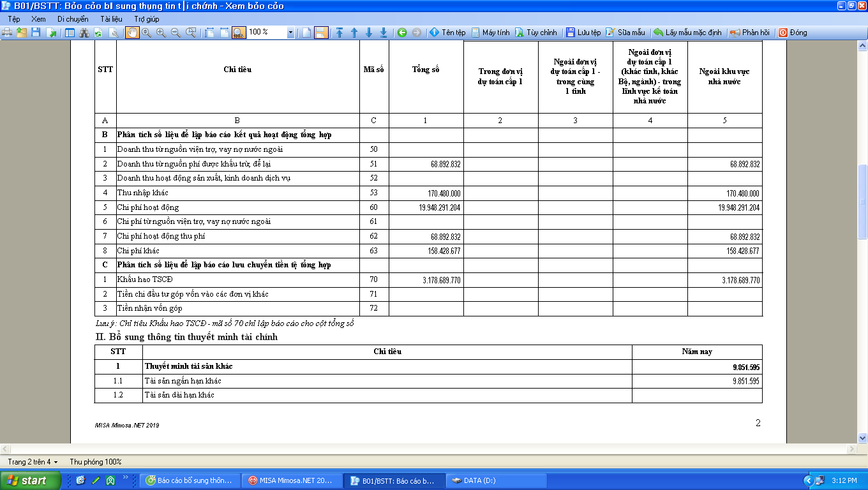Click the 'Thu phóng 100%' zoom status
Image resolution: width=868 pixels, height=490 pixels.
pos(95,461)
